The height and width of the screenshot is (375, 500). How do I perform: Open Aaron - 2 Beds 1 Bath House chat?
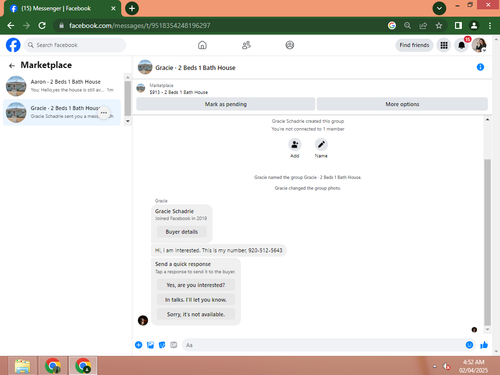[62, 86]
